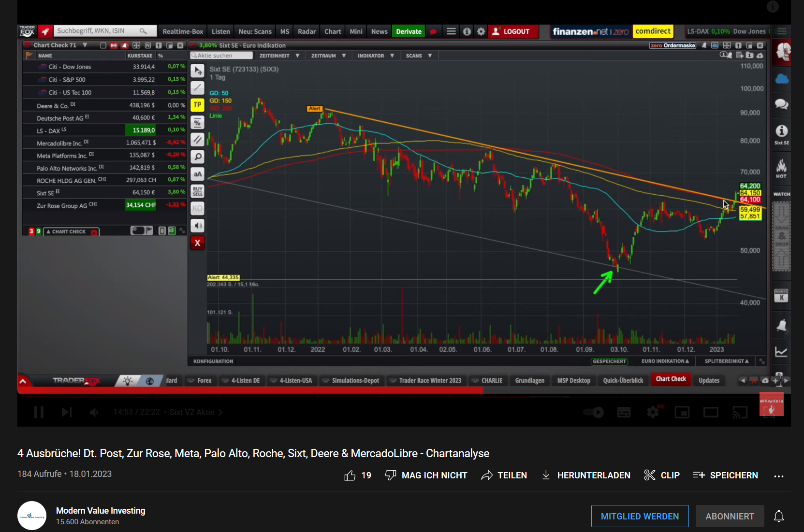Screen dimensions: 804x532
Task: Expand the SCANS dropdown
Action: click(419, 56)
